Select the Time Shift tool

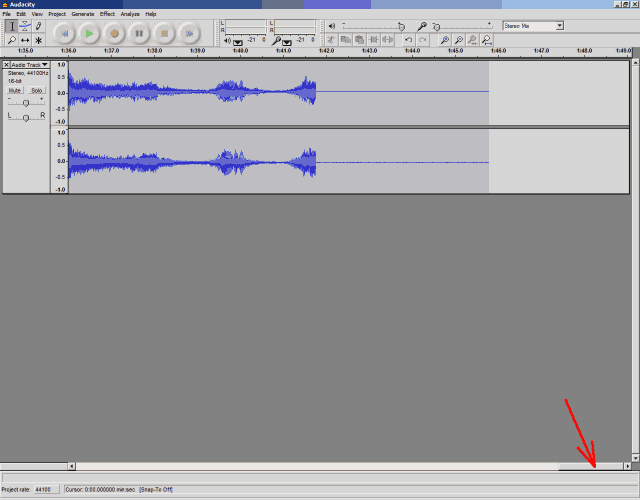click(x=25, y=41)
